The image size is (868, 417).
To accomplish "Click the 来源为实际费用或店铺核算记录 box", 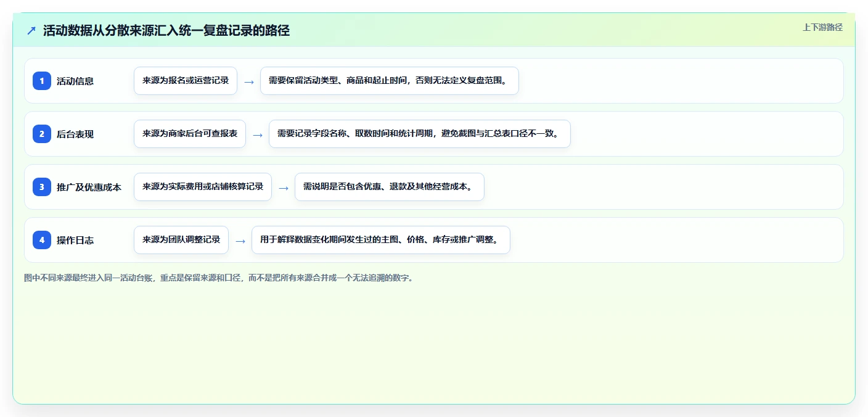I will (x=203, y=187).
